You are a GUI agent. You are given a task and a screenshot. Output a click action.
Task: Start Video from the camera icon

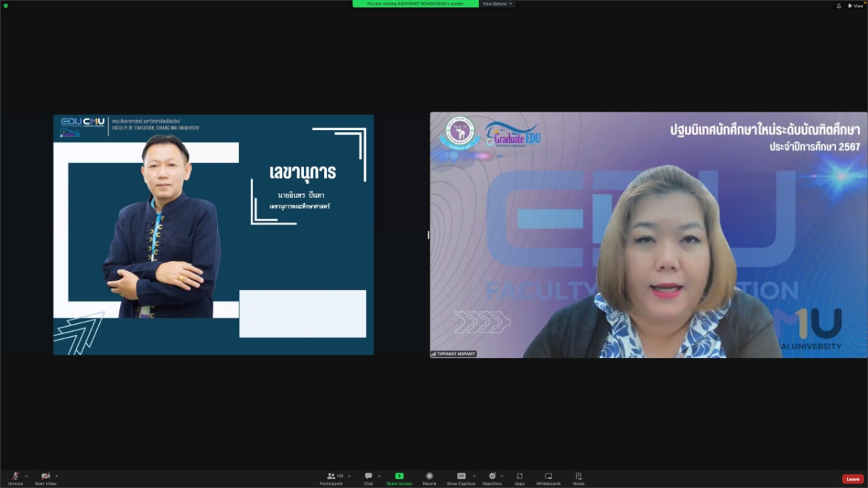click(x=46, y=476)
